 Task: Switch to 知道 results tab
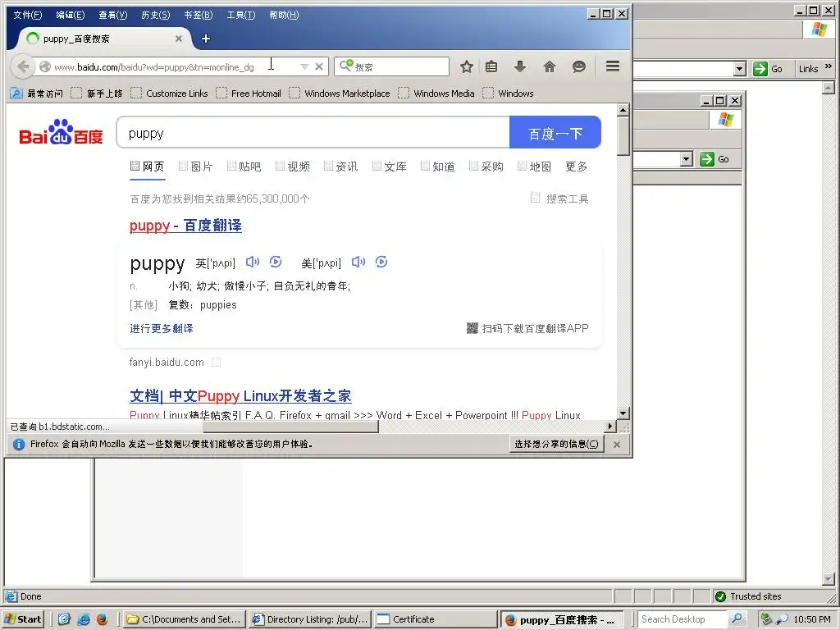pos(438,167)
